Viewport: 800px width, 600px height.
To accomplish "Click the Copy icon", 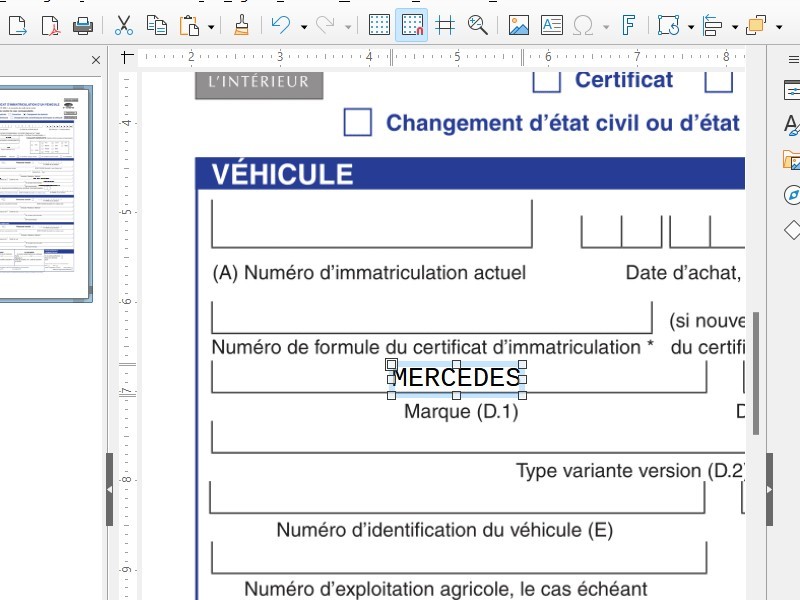I will coord(157,25).
